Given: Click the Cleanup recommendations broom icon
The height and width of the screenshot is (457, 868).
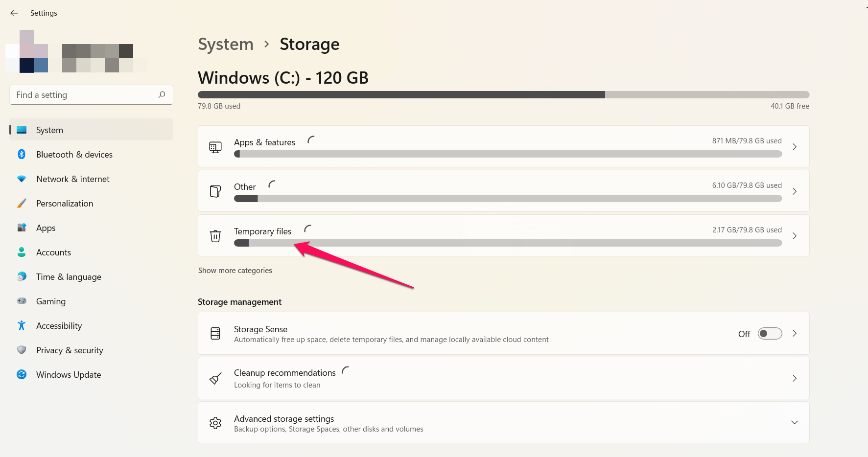Looking at the screenshot, I should tap(215, 378).
